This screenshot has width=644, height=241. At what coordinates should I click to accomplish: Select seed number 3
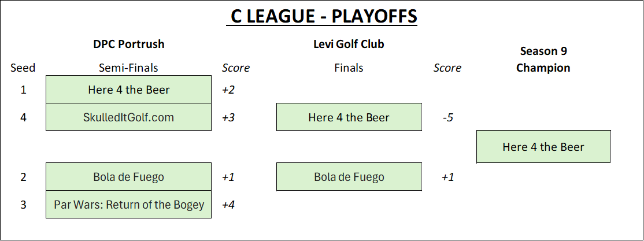coord(23,205)
